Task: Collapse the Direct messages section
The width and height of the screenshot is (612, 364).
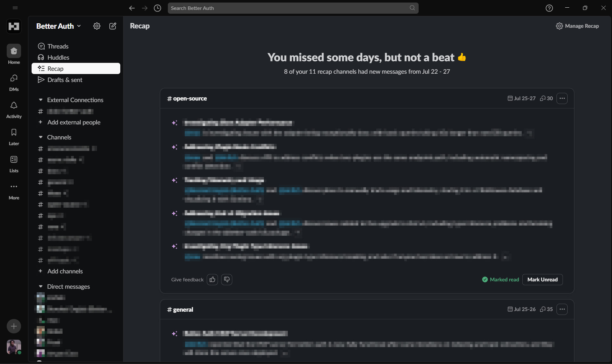Action: [x=41, y=286]
